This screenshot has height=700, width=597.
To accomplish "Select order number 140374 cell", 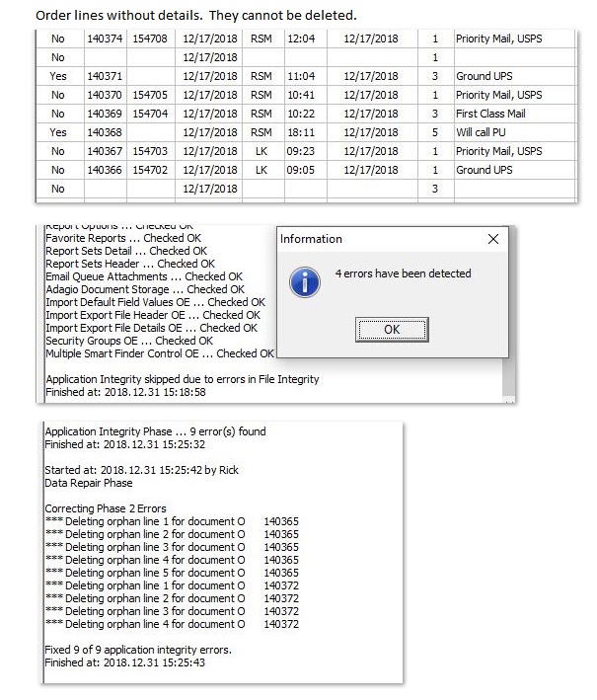I will click(106, 39).
